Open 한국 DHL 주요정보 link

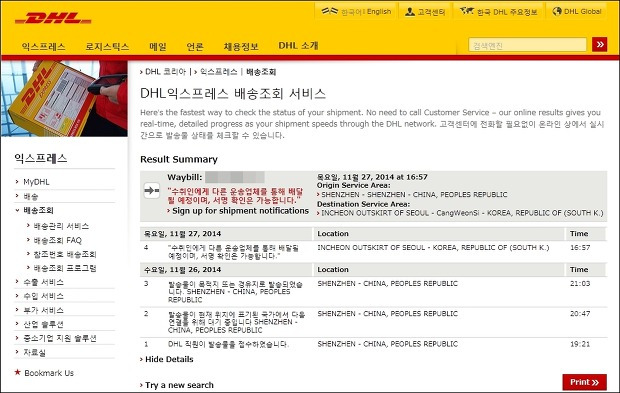click(x=499, y=12)
